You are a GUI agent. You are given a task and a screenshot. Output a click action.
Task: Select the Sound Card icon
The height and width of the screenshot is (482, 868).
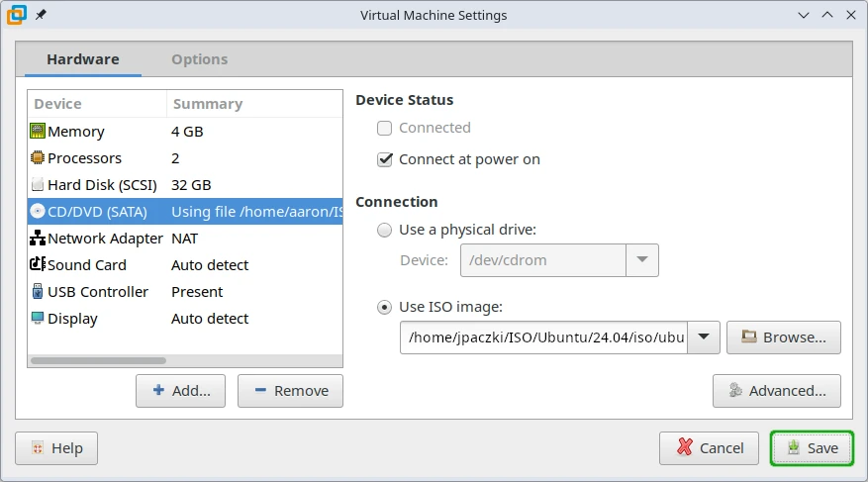click(x=38, y=265)
